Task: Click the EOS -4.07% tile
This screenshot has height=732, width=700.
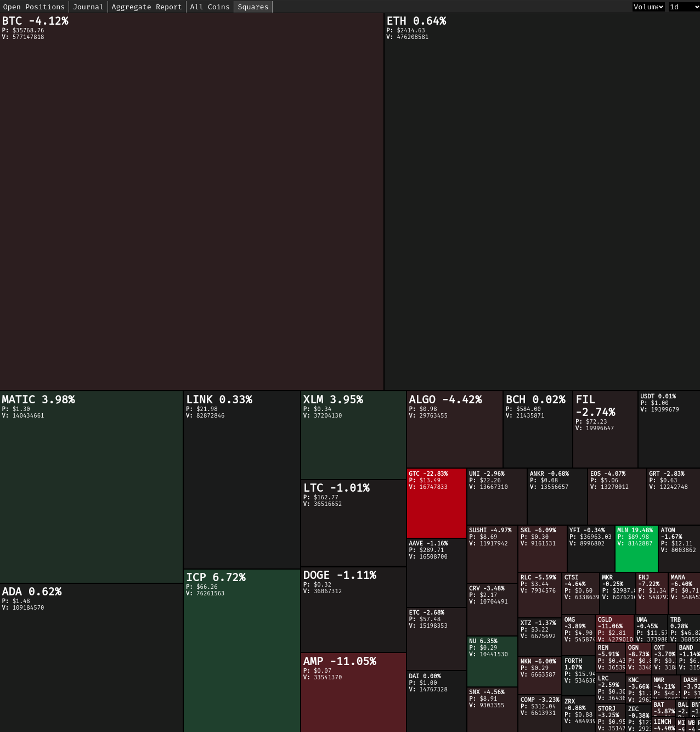Action: coord(617,497)
